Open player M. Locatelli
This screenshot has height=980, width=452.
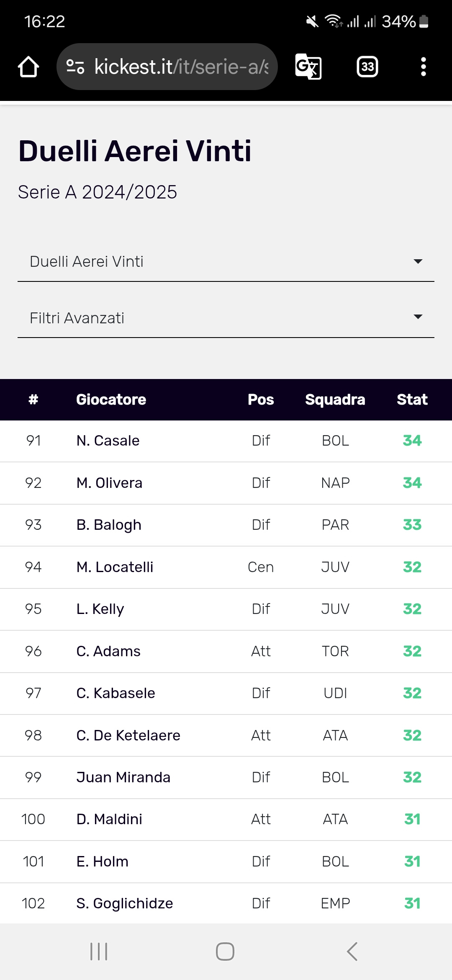point(115,567)
